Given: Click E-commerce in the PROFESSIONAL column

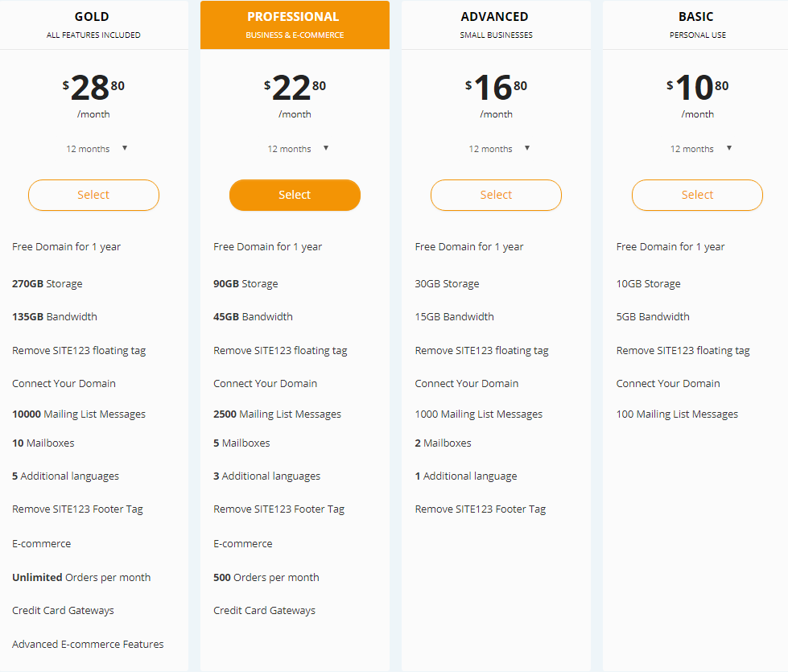Looking at the screenshot, I should [243, 543].
